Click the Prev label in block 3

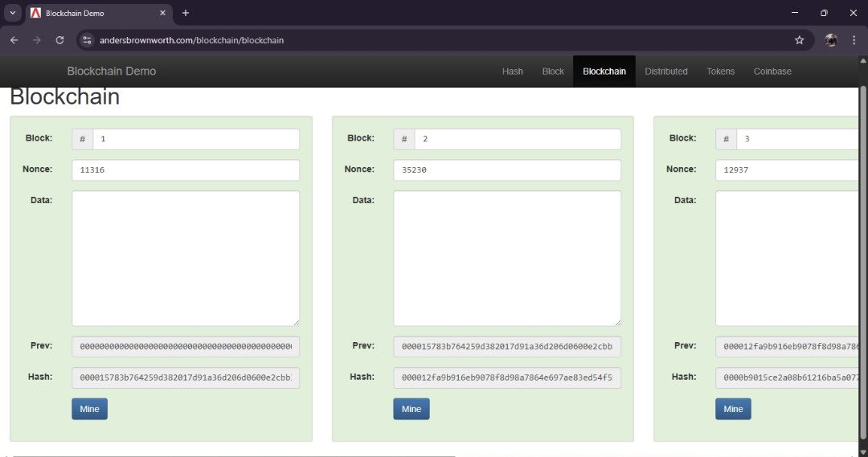(x=686, y=345)
